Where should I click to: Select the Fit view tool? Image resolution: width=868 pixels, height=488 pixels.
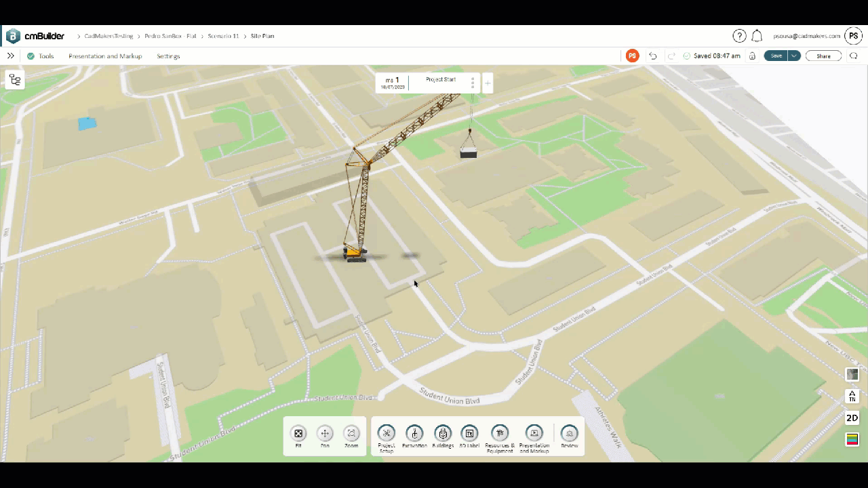click(x=298, y=436)
